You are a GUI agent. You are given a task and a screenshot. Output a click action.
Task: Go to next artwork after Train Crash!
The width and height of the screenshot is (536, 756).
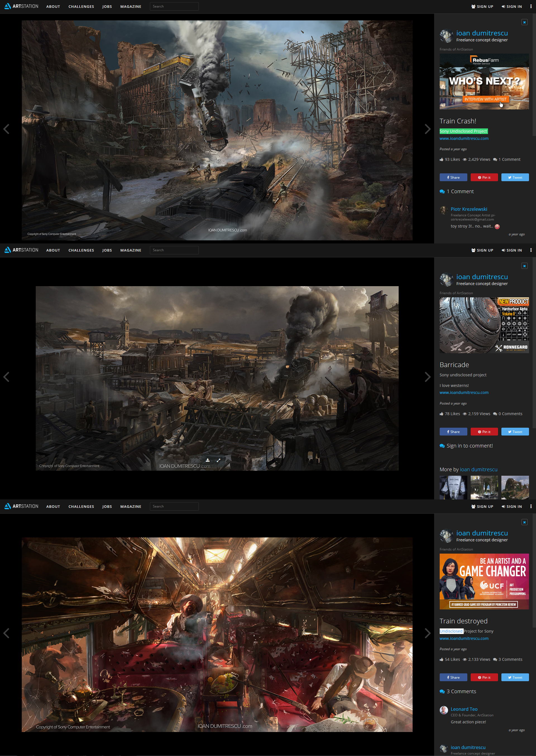(427, 129)
